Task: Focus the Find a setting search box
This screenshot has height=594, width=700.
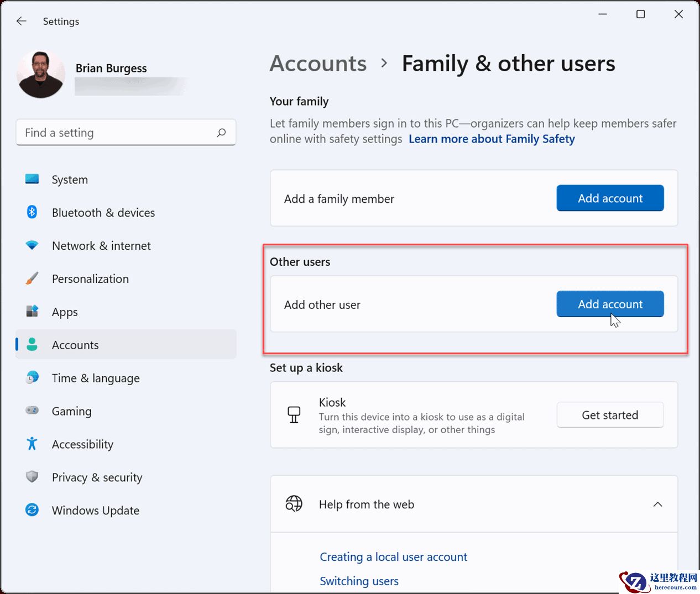Action: (x=116, y=133)
